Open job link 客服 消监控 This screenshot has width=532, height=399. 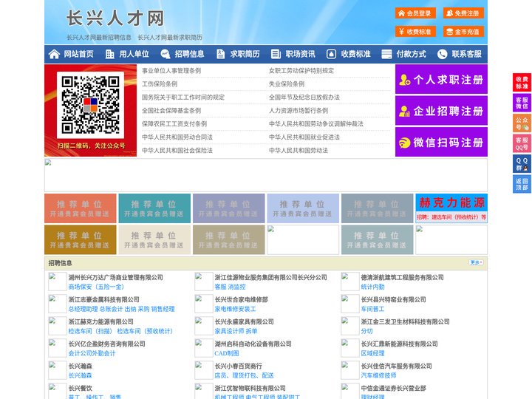[230, 287]
